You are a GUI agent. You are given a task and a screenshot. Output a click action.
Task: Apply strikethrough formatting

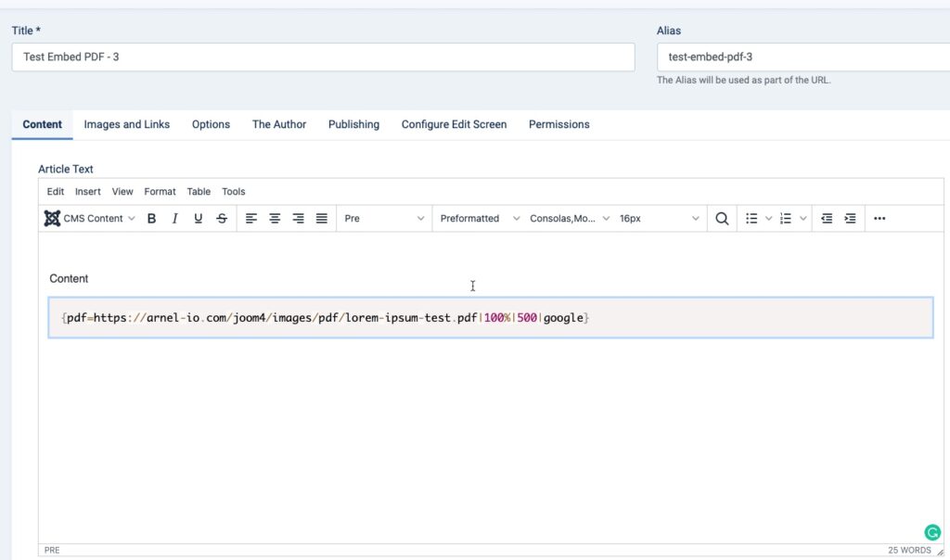(222, 219)
